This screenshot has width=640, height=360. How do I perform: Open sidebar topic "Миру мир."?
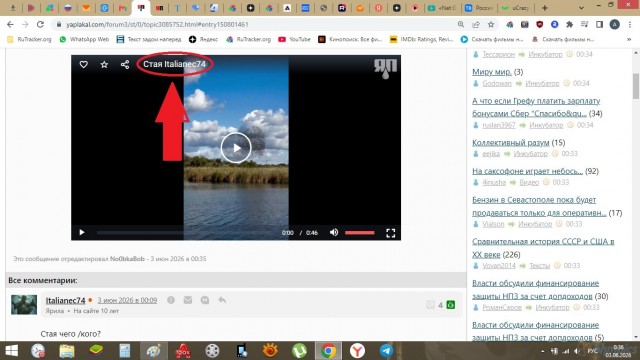coord(491,72)
